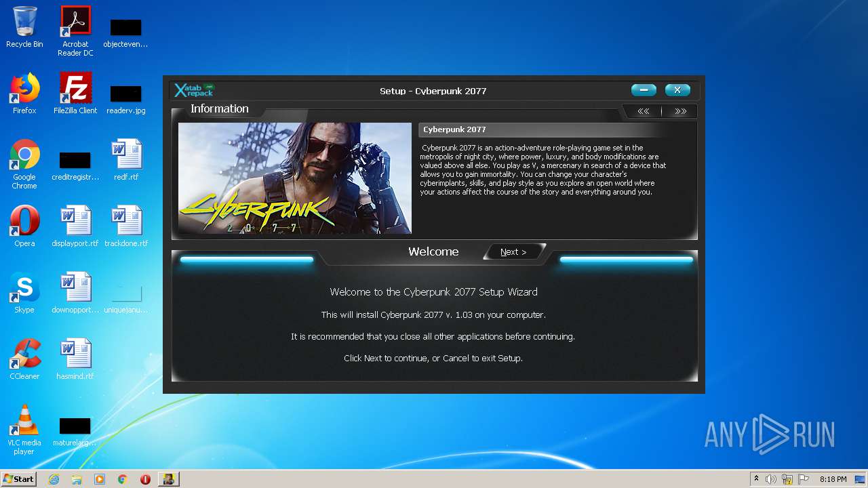Open the Windows Start menu
Viewport: 868px width, 488px height.
[18, 479]
